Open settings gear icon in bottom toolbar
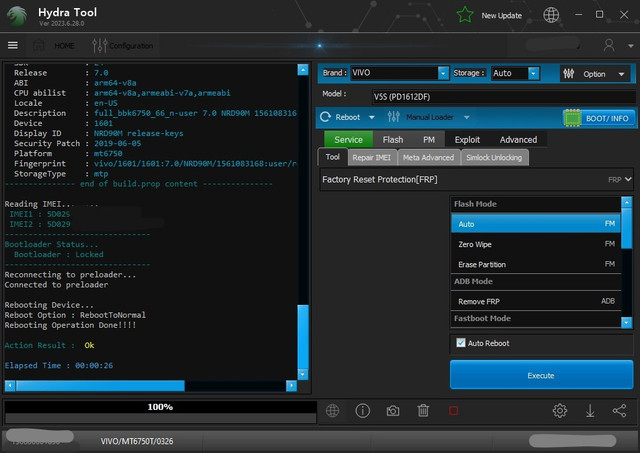640x453 pixels. 560,411
